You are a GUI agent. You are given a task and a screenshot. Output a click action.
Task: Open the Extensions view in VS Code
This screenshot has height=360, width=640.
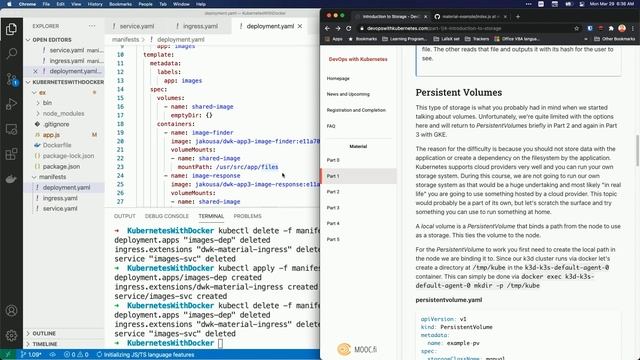point(11,154)
